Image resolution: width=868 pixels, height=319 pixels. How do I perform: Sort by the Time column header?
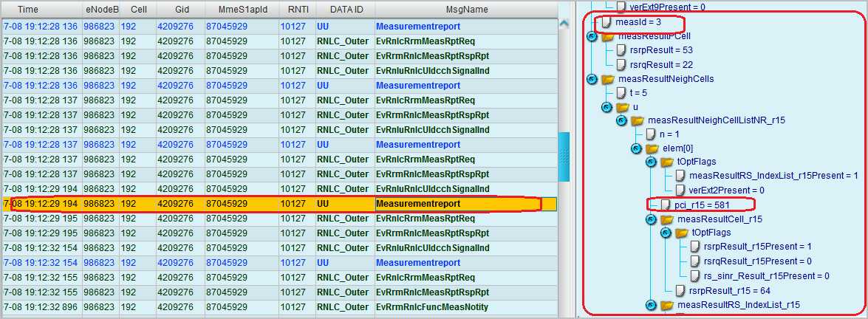(28, 10)
